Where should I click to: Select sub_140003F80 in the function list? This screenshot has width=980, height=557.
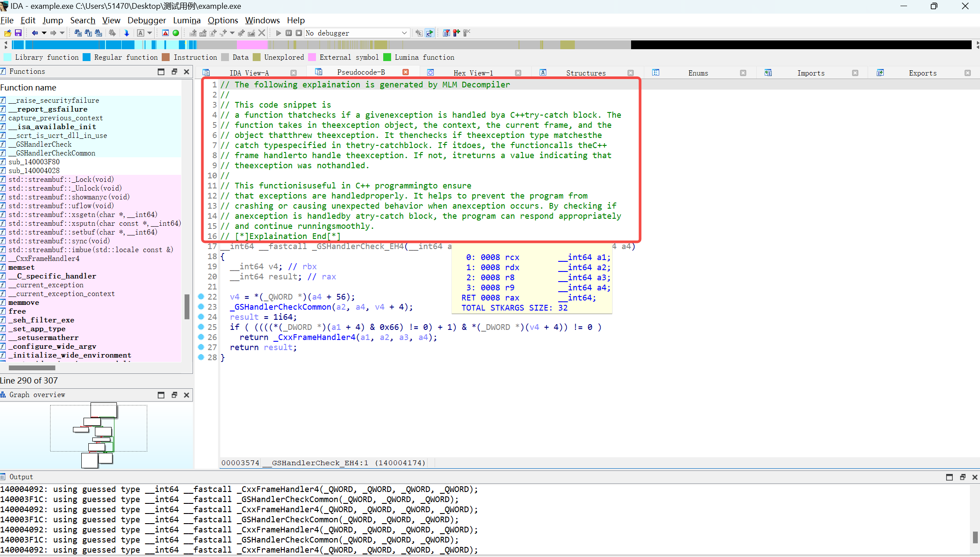(x=34, y=162)
